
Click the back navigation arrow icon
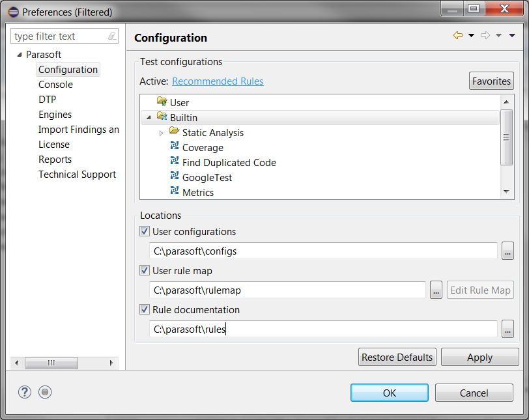coord(458,35)
